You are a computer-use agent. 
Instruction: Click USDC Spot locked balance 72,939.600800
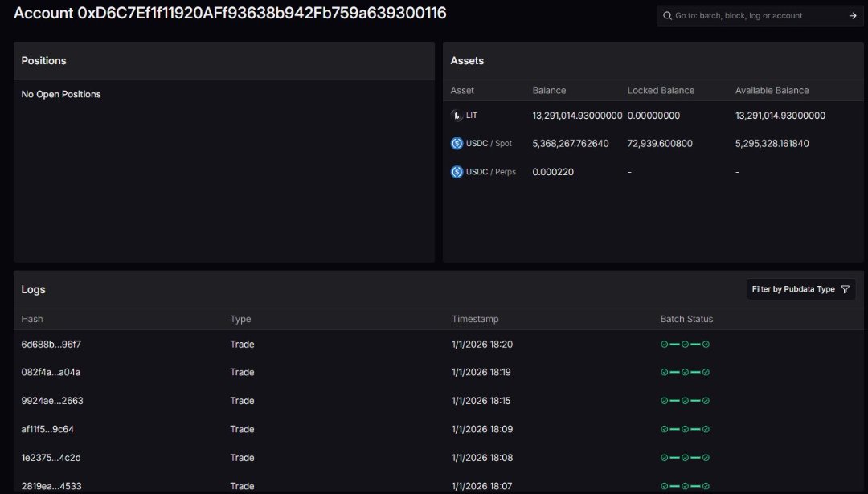pos(660,144)
